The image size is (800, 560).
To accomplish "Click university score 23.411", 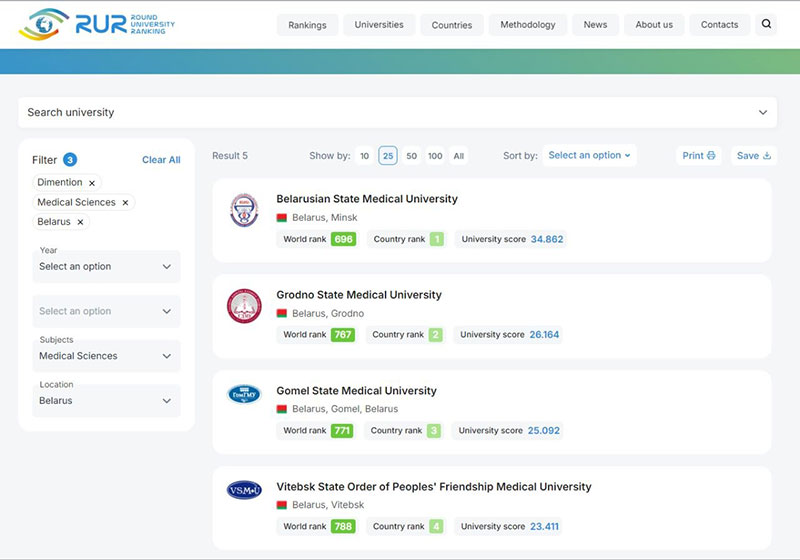I will point(544,526).
